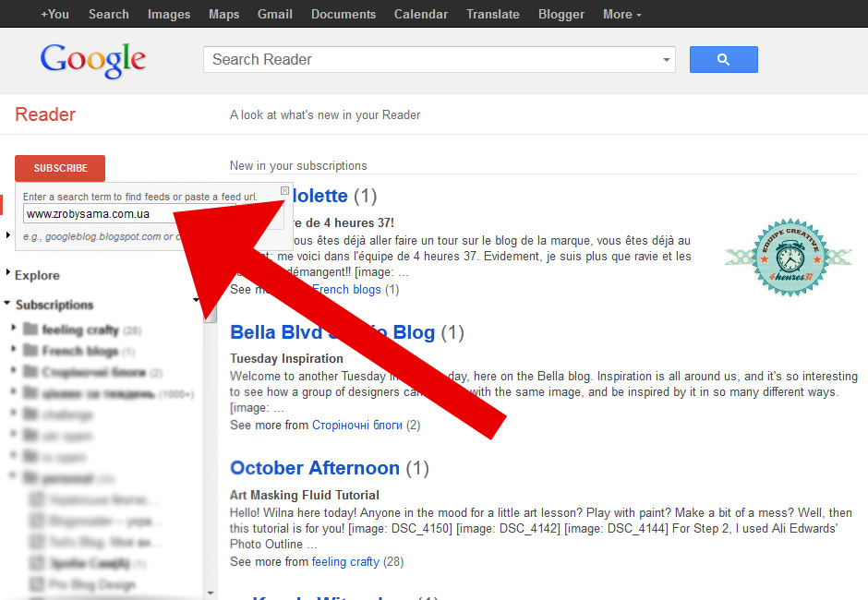Expand the More menu
This screenshot has height=600, width=868.
coord(621,14)
